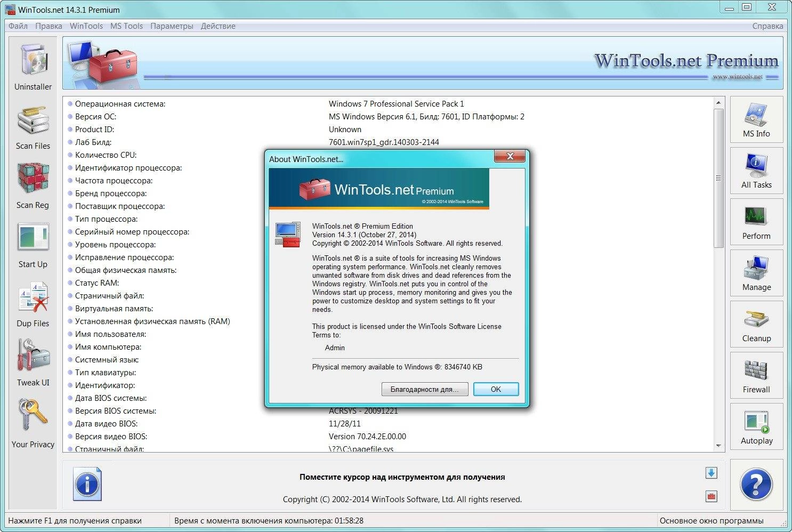Click the Благодарности для... button
The image size is (792, 532).
(x=425, y=389)
